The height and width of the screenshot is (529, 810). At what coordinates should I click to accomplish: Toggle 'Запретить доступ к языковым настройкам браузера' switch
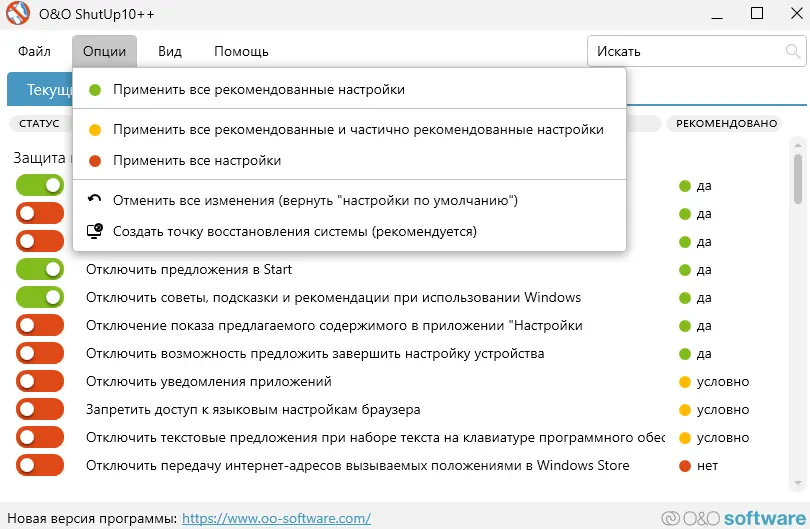tap(40, 409)
